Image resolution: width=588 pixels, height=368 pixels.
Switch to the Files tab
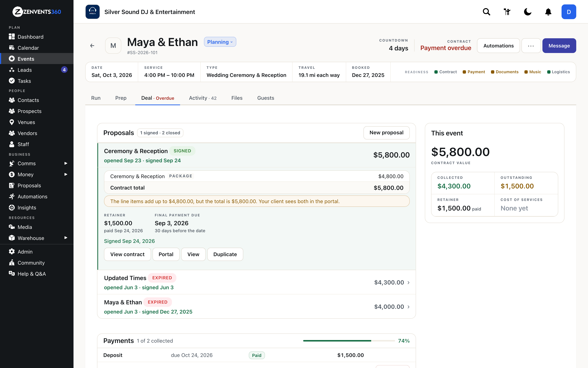coord(237,98)
